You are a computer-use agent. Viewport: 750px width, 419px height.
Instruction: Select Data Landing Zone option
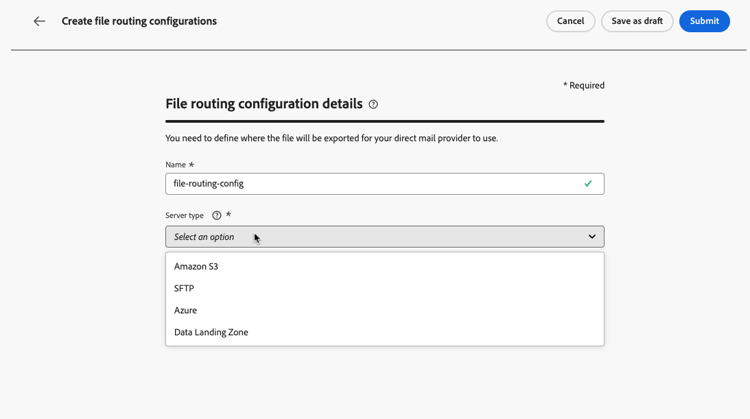click(211, 333)
